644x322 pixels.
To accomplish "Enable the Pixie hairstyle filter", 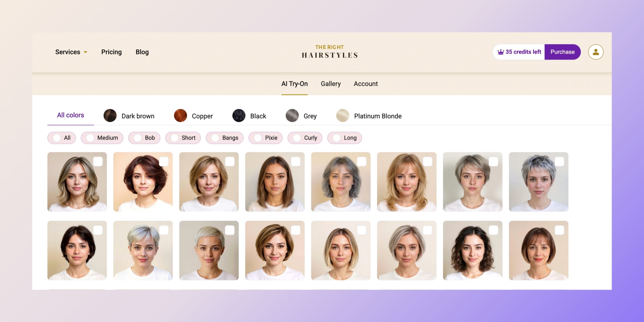I will (265, 138).
